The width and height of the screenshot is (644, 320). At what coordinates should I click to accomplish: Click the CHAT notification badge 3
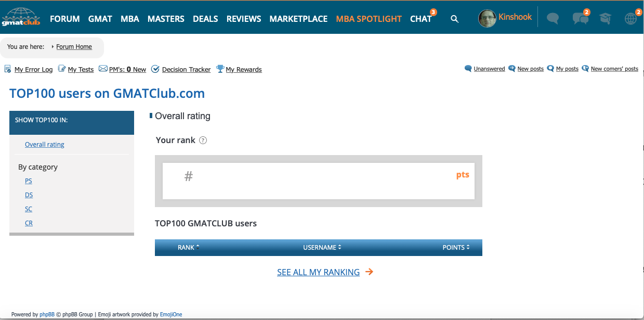(x=433, y=12)
